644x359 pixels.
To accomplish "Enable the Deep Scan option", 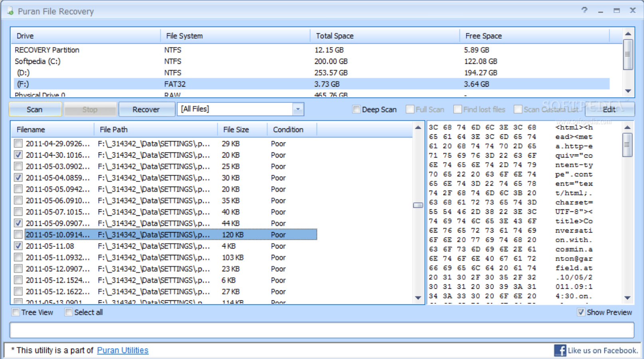I will [x=356, y=109].
